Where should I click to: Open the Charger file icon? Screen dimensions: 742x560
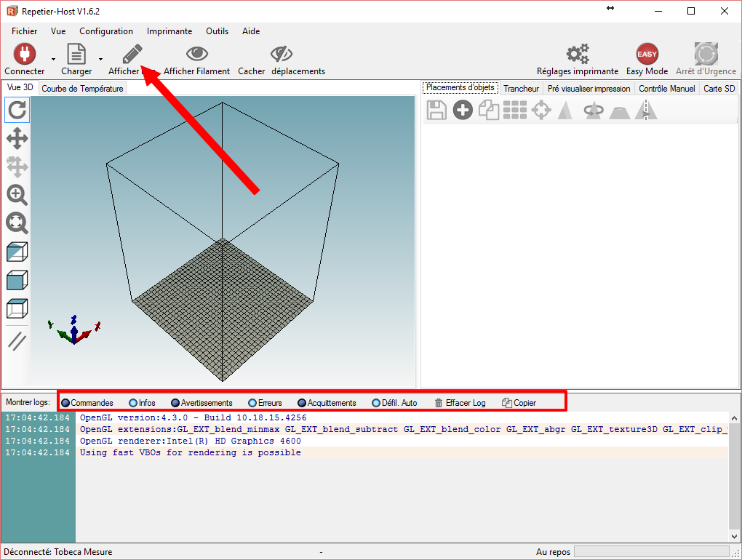tap(76, 55)
